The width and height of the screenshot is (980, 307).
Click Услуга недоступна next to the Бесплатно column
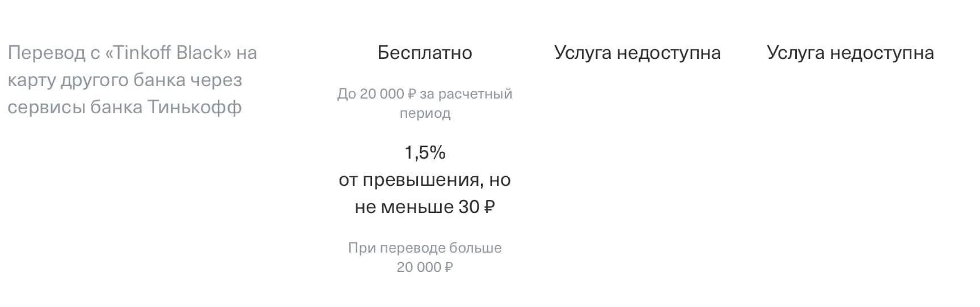tap(637, 53)
